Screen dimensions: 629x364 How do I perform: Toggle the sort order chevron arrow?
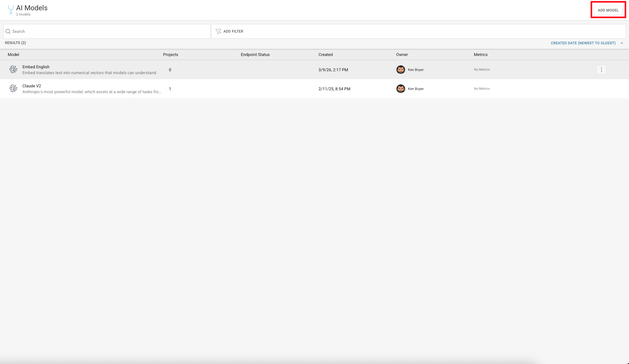tap(622, 43)
